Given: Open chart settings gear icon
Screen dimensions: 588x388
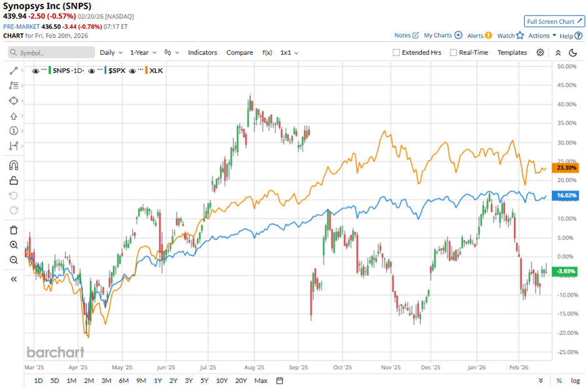Looking at the screenshot, I should point(540,53).
